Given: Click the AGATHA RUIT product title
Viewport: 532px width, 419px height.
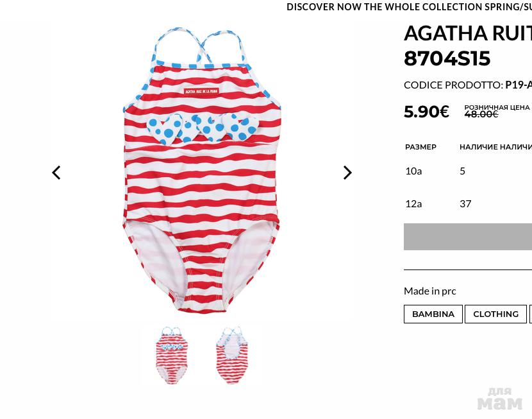Looking at the screenshot, I should 468,33.
